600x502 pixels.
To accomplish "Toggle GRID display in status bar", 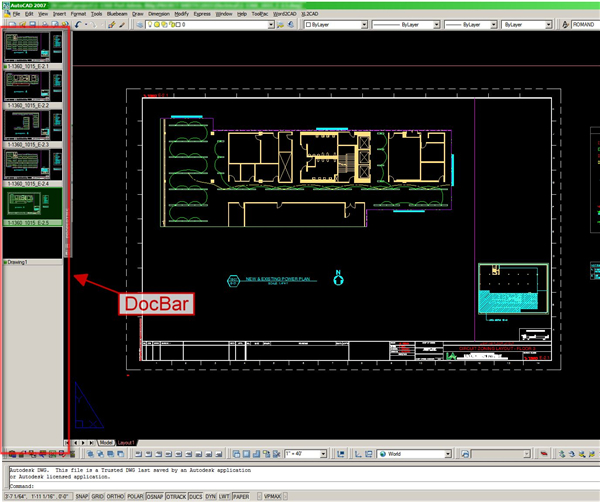I will (x=98, y=496).
